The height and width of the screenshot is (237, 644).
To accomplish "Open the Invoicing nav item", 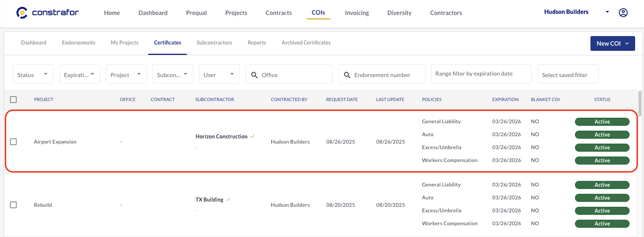I will click(357, 13).
